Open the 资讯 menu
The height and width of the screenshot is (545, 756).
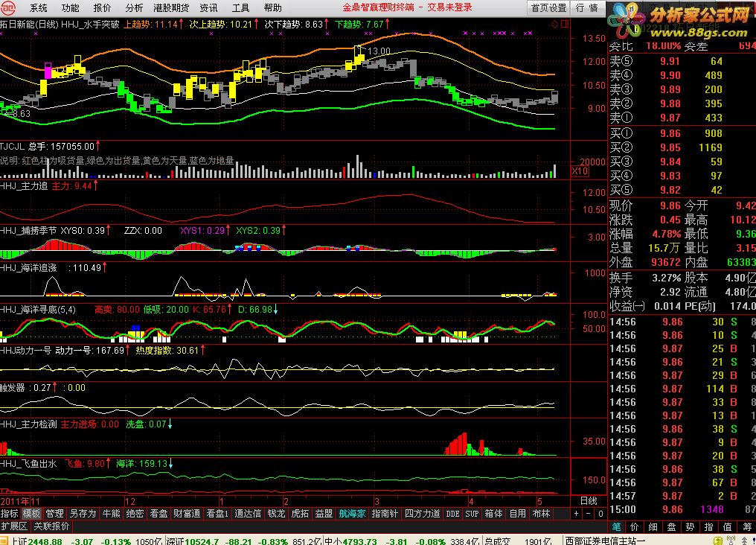point(208,7)
